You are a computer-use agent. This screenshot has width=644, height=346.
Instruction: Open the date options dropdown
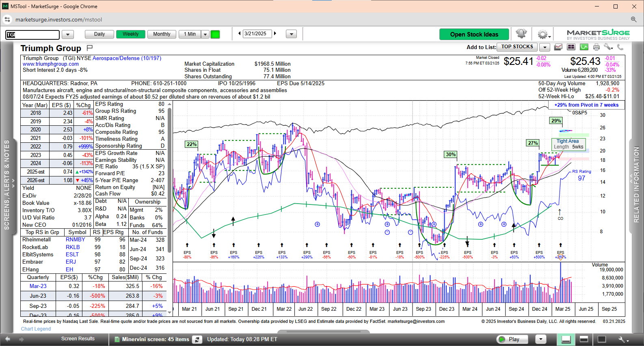click(x=291, y=34)
